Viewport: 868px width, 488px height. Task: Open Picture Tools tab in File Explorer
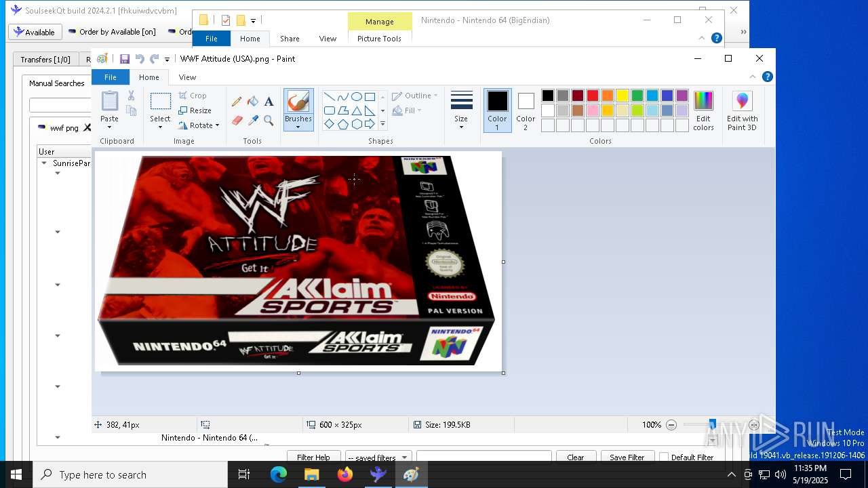[379, 39]
